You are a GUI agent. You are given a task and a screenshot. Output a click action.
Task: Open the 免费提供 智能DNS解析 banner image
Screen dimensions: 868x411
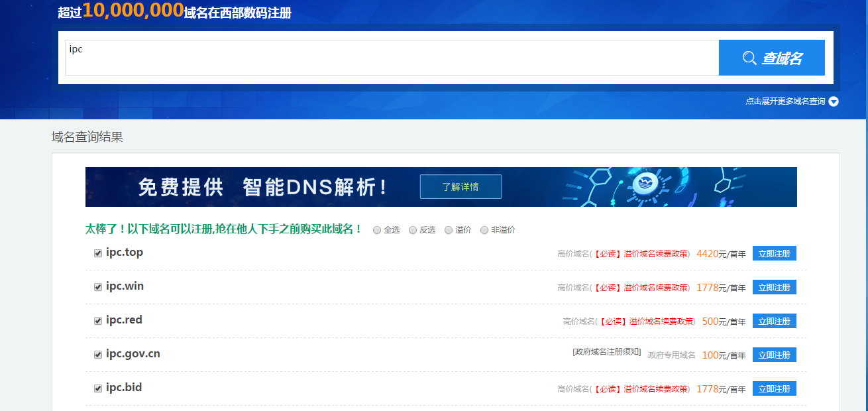[x=441, y=187]
